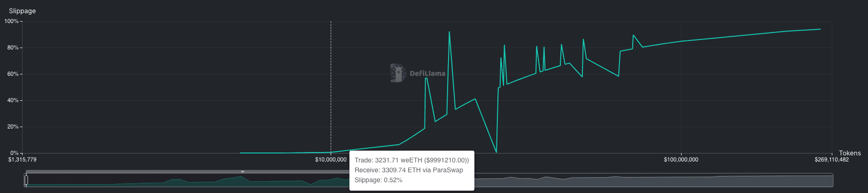Image resolution: width=868 pixels, height=193 pixels.
Task: Click the Slippage axis title
Action: click(x=22, y=11)
